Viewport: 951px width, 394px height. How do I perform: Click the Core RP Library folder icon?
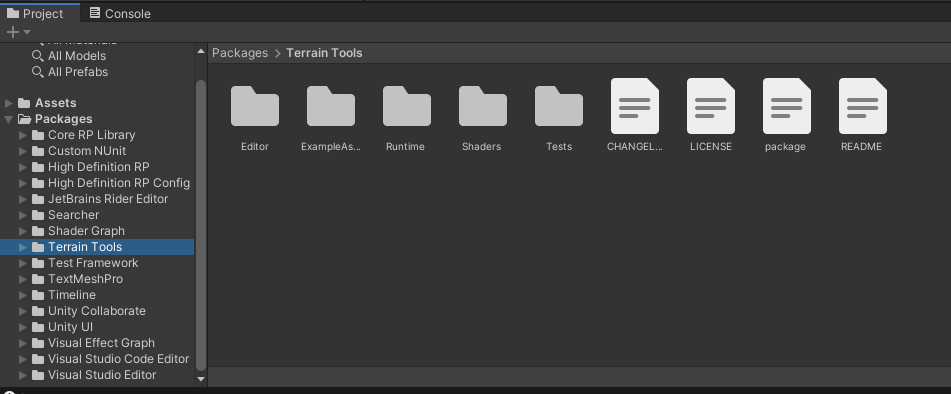coord(38,135)
